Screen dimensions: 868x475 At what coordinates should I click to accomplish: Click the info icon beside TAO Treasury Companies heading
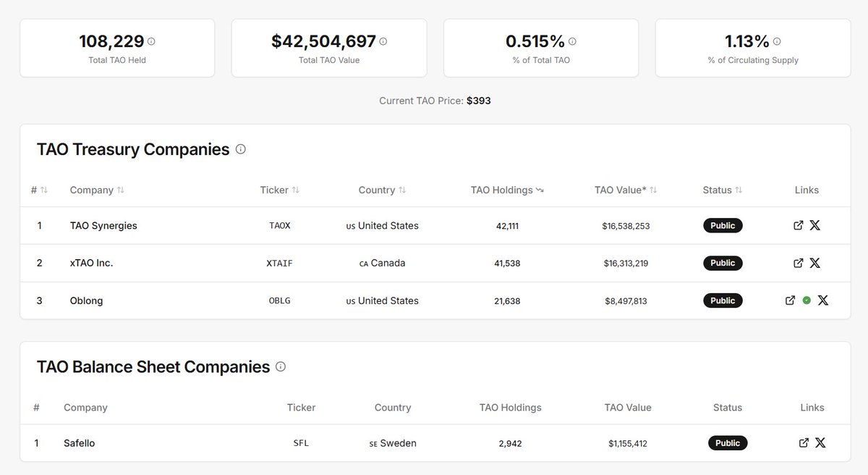tap(242, 148)
